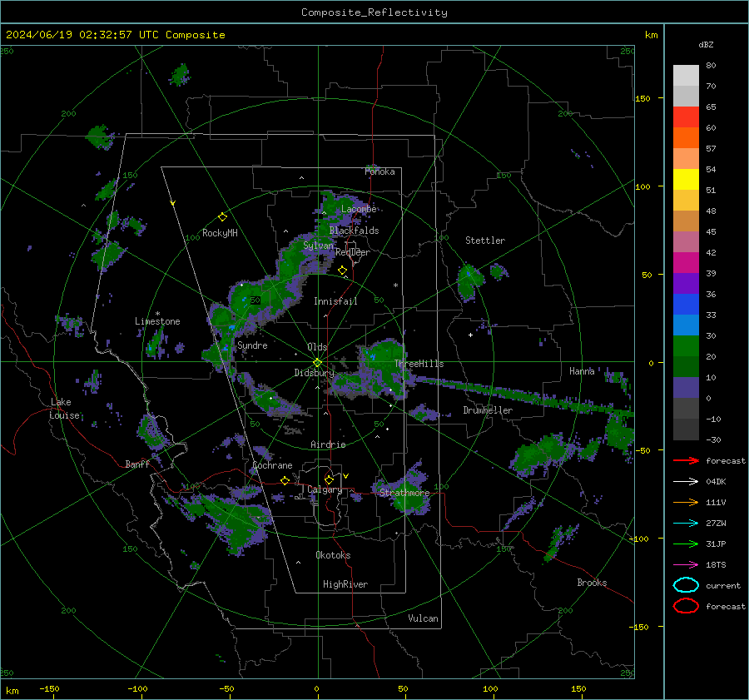Click the Drumheller label

[488, 410]
